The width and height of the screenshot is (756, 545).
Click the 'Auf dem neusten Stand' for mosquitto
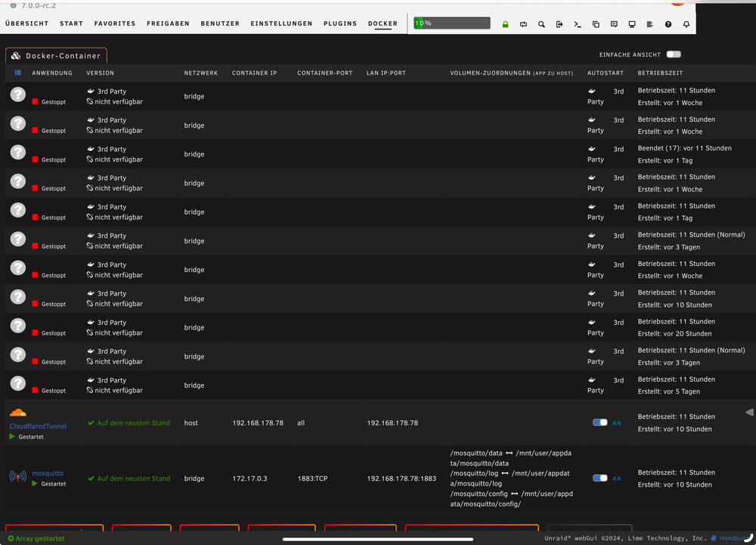134,478
